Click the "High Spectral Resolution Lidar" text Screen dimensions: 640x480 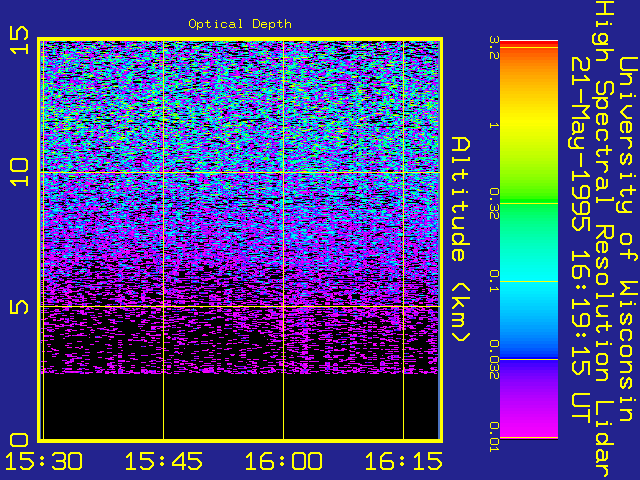pos(605,240)
